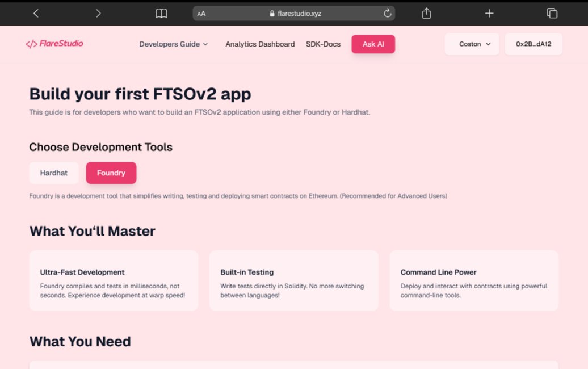588x369 pixels.
Task: Show all tabs overview icon
Action: (552, 14)
